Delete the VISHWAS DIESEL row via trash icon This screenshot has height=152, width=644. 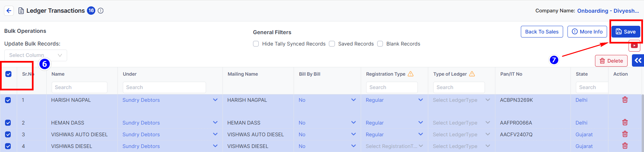click(x=625, y=146)
